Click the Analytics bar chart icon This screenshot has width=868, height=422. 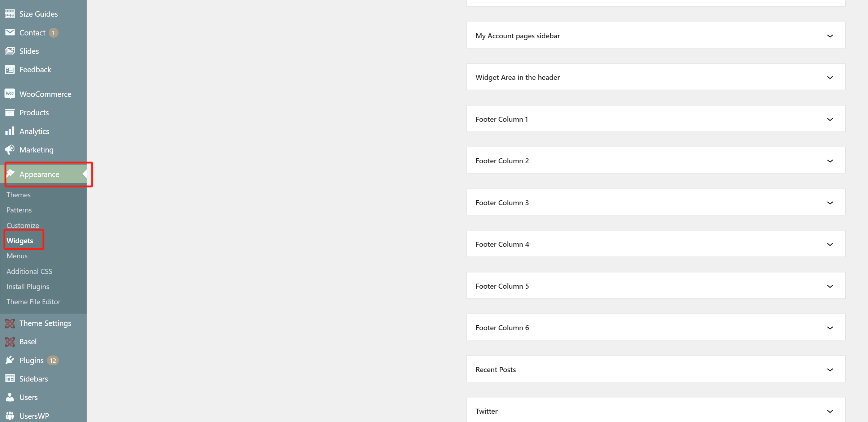10,131
